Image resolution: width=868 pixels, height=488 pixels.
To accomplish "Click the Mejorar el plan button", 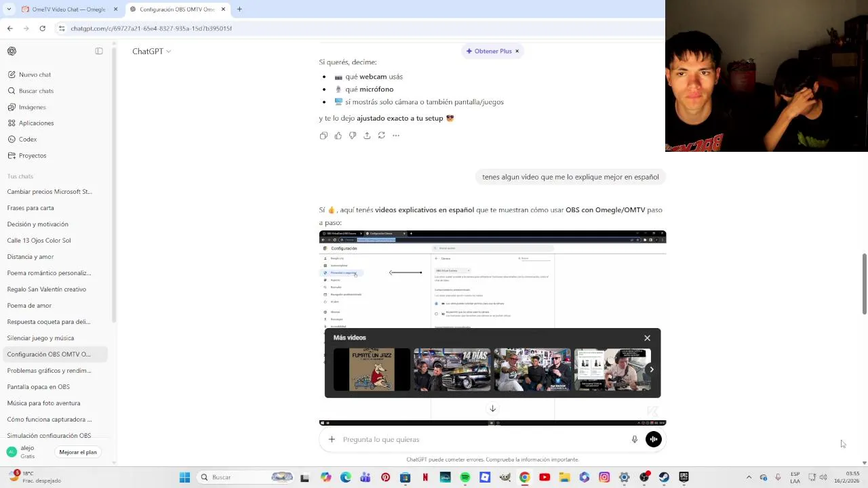I will pyautogui.click(x=78, y=452).
